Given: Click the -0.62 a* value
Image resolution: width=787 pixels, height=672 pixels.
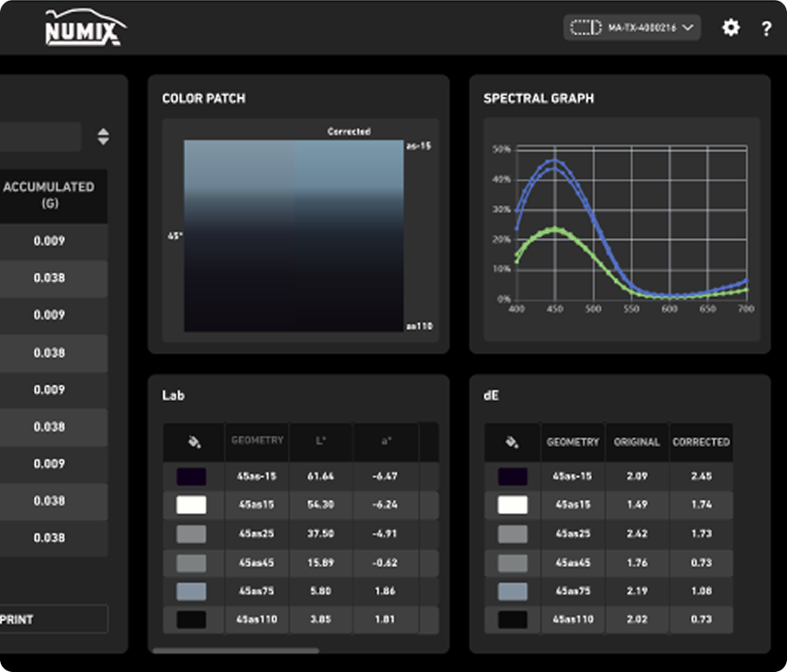Looking at the screenshot, I should 385,563.
